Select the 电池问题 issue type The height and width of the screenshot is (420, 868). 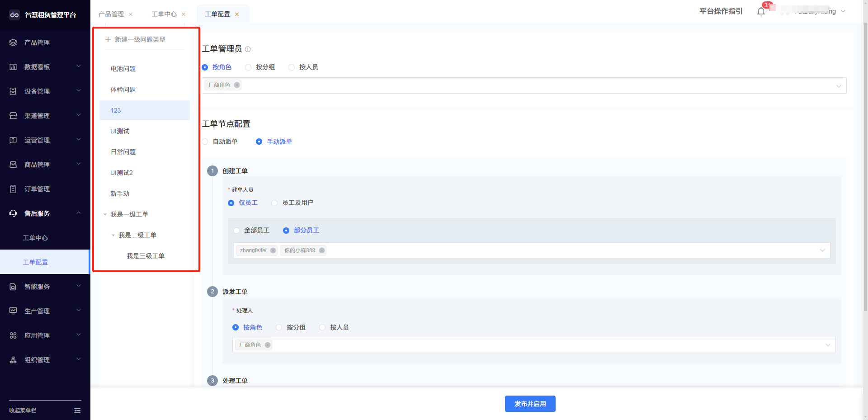(x=123, y=69)
